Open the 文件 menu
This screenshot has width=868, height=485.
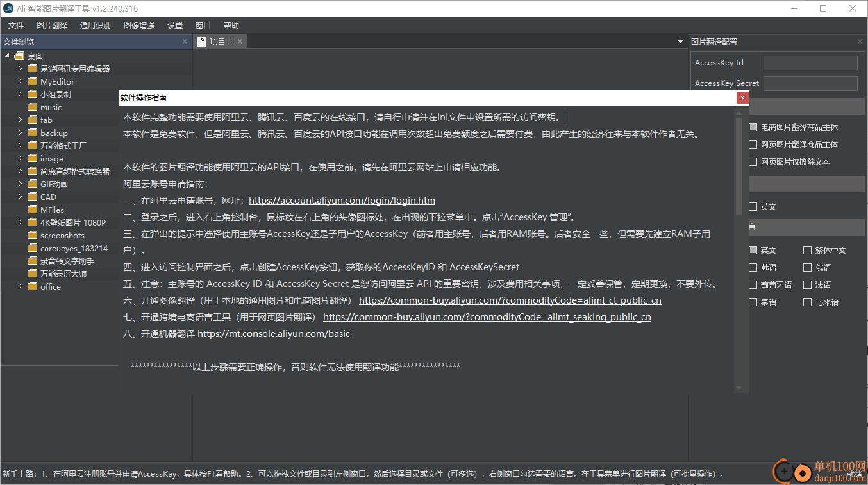coord(16,26)
